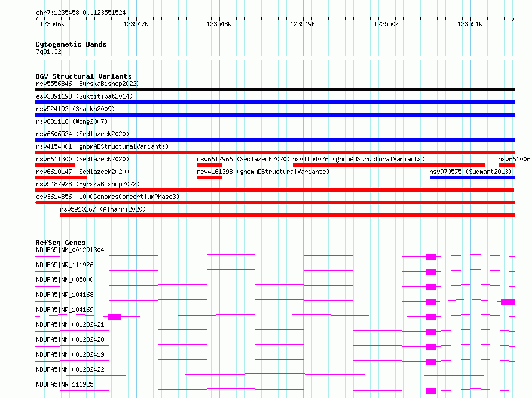This screenshot has height=398, width=532.
Task: Open the nsv524192 (Shaikh2009) label
Action: coord(75,109)
